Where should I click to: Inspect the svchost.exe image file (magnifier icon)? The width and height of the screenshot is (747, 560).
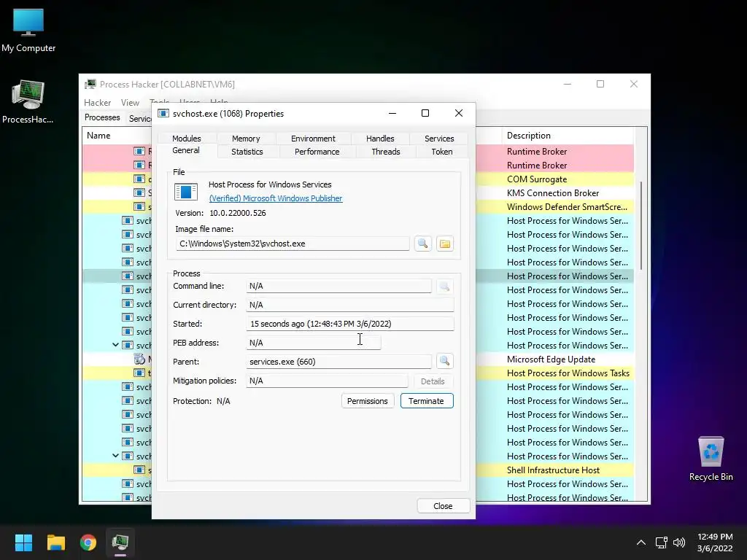pyautogui.click(x=422, y=244)
